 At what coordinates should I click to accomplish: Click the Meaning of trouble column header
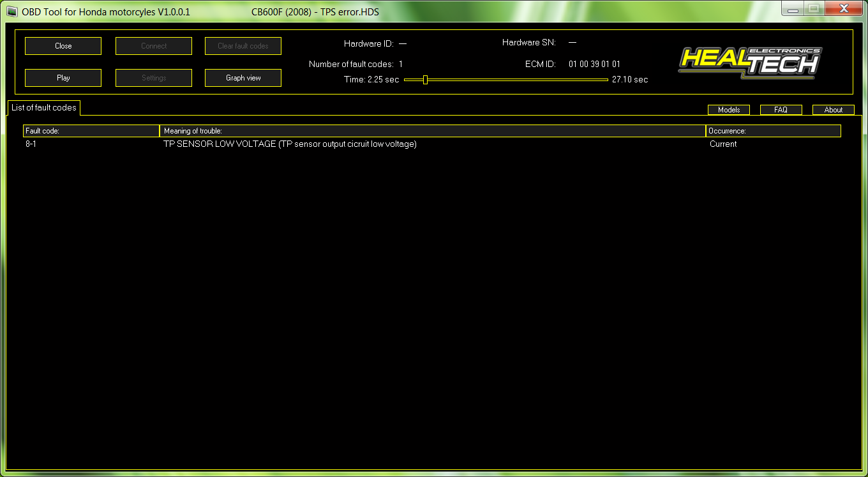click(432, 131)
